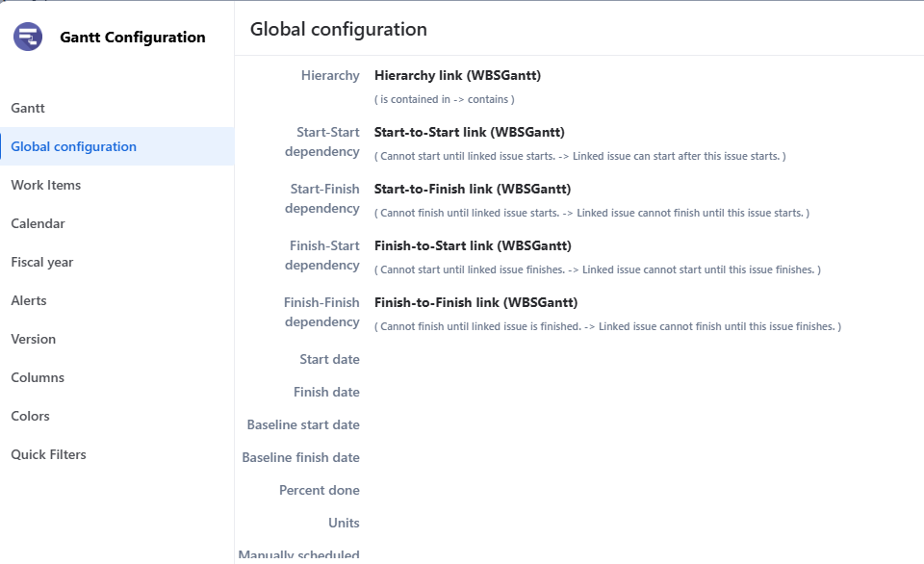Click Start-to-Start link (WBSGantt) value

pos(469,132)
